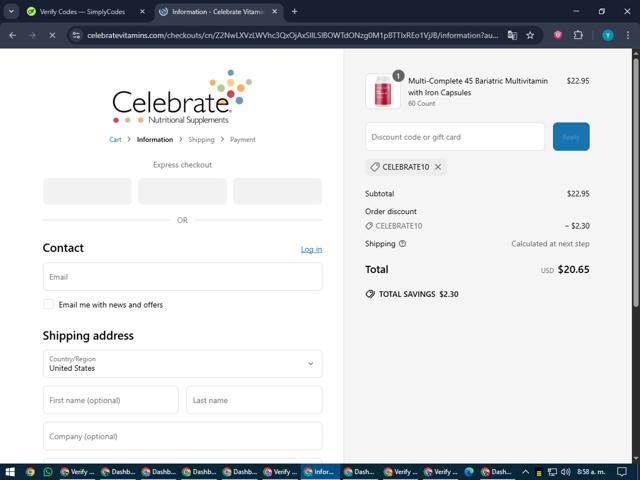The image size is (640, 480).
Task: Click the middle express checkout button
Action: tap(182, 191)
